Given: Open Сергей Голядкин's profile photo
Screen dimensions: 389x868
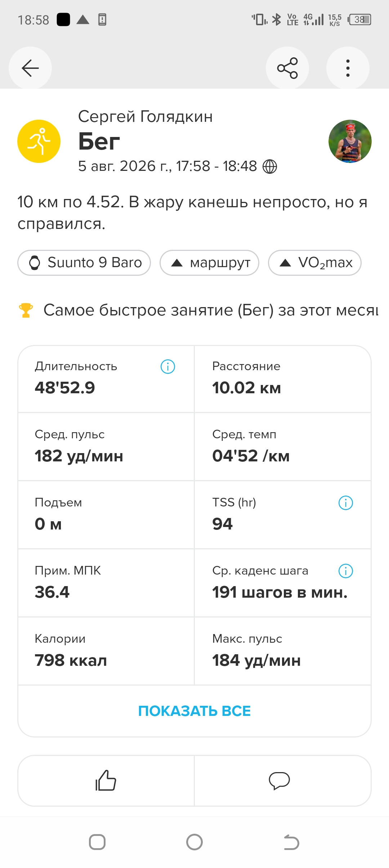Looking at the screenshot, I should tap(350, 141).
